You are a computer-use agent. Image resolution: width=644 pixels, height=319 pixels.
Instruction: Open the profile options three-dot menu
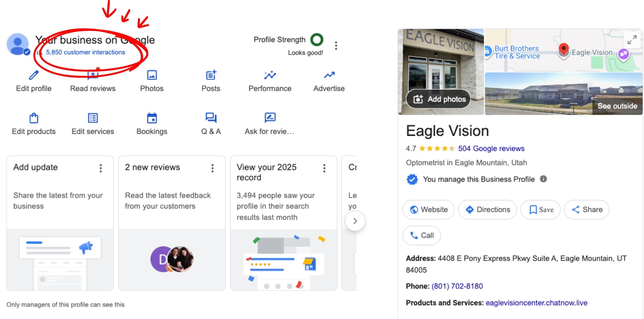coord(336,46)
